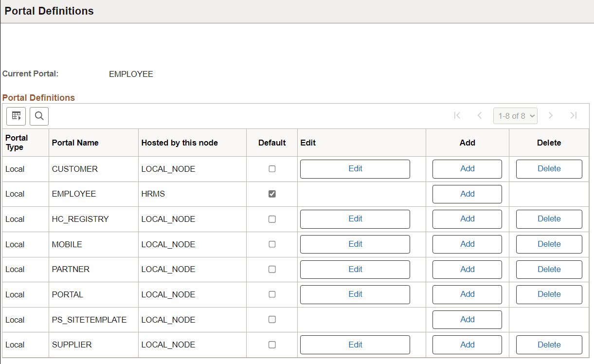Delete the SUPPLIER portal
The width and height of the screenshot is (594, 364).
tap(549, 345)
